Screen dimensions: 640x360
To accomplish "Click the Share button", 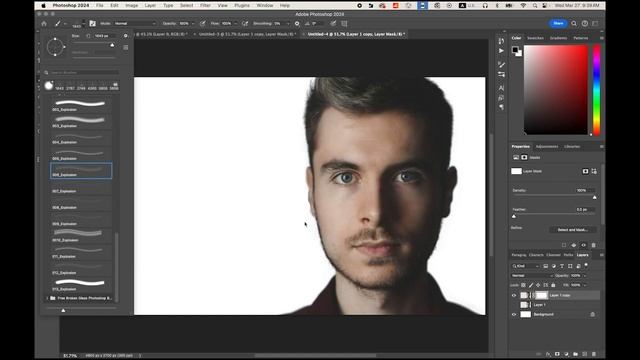I will pyautogui.click(x=558, y=23).
